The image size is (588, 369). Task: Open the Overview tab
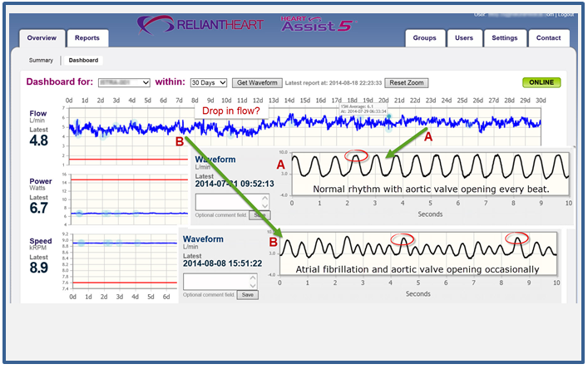(42, 38)
